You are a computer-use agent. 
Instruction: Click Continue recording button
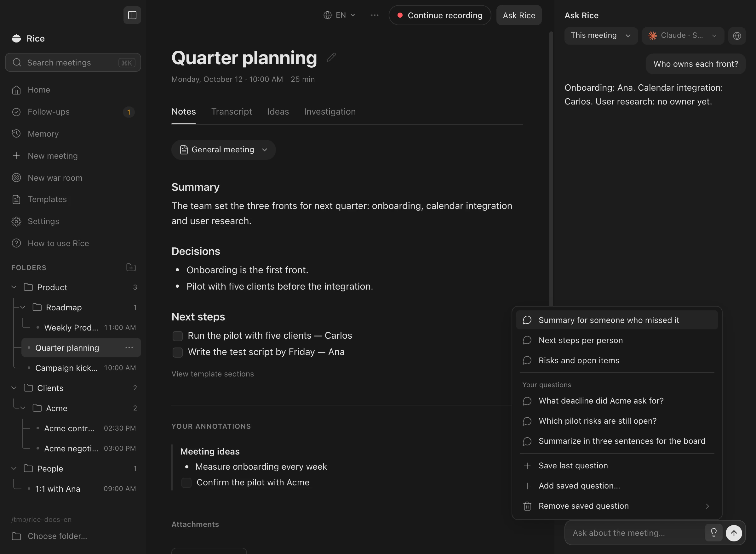point(440,15)
